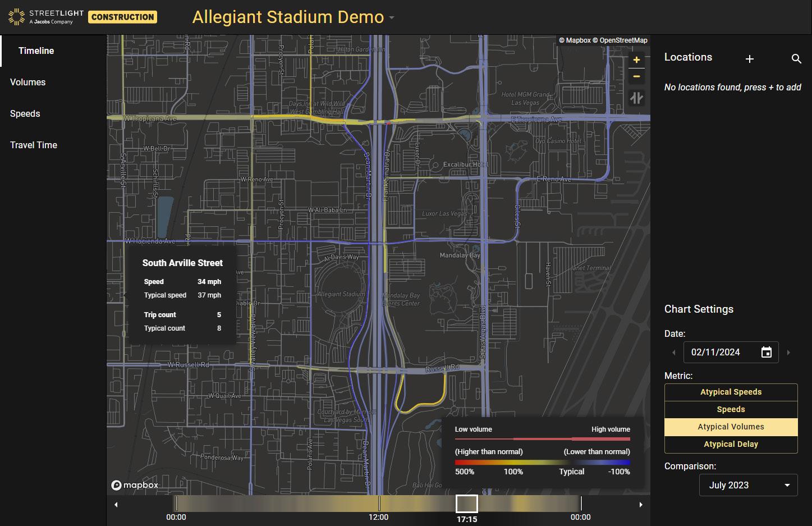Click the W Hacienda Ave street label
Image resolution: width=812 pixels, height=526 pixels.
(150, 241)
